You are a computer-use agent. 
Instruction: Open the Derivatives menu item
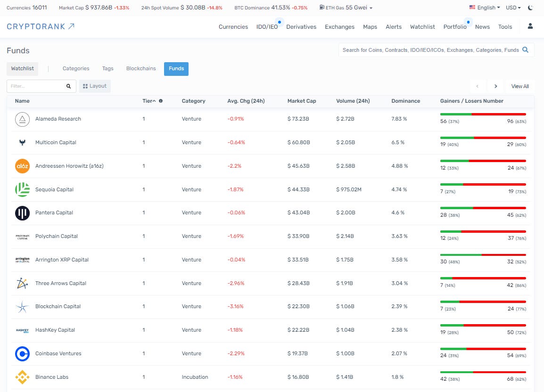[x=301, y=27]
